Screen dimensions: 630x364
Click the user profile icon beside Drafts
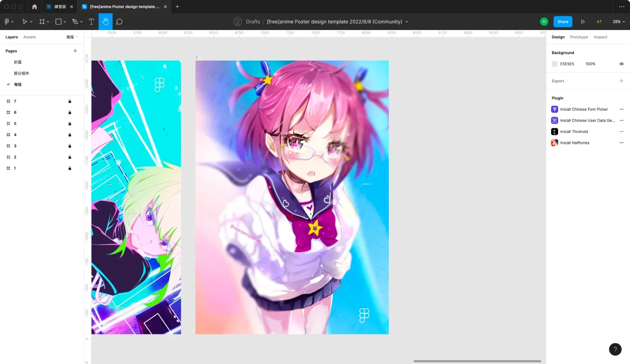coord(238,22)
